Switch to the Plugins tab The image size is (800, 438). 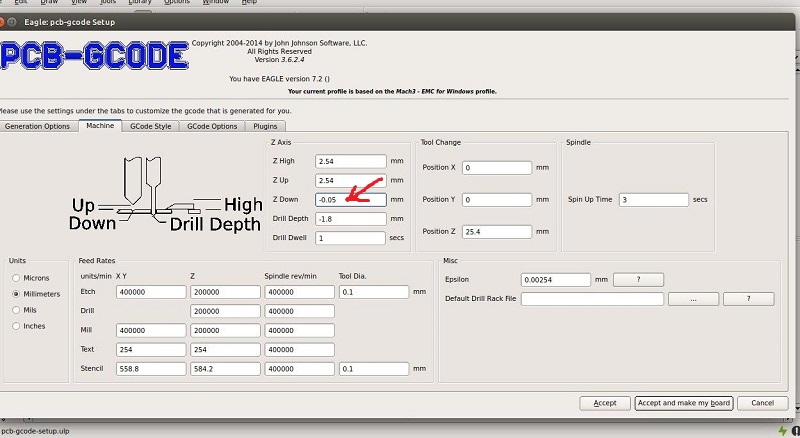tap(265, 126)
